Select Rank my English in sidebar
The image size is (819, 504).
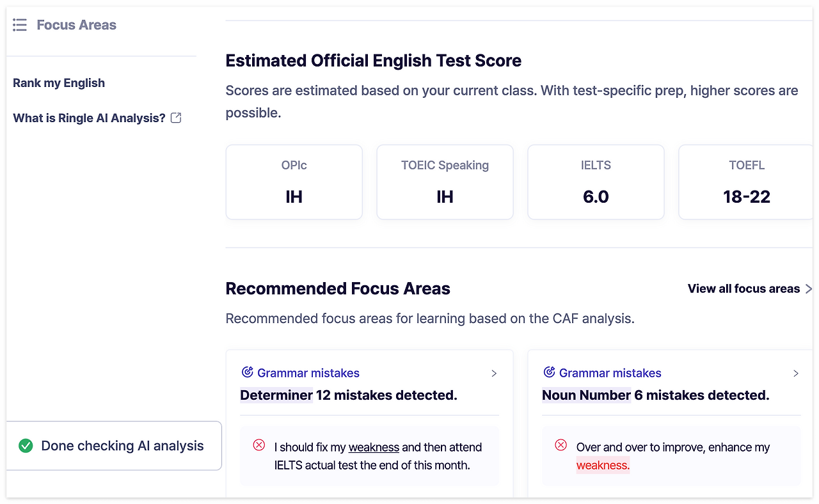coord(59,83)
